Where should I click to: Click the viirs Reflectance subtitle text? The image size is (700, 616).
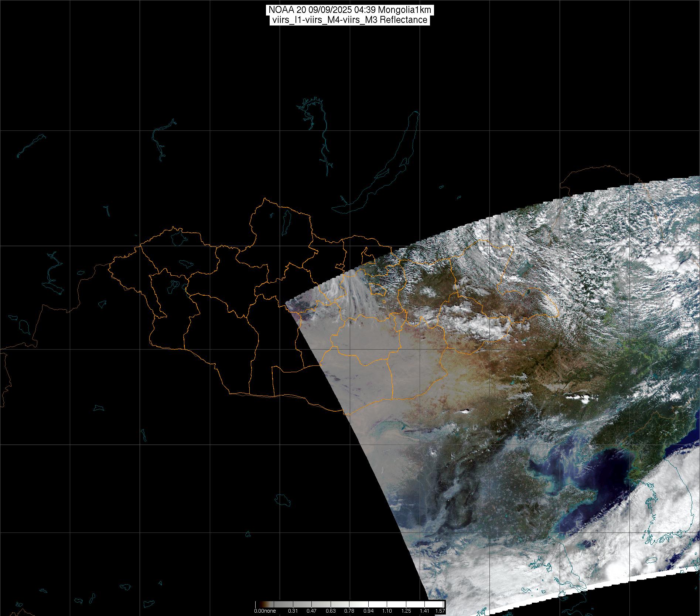[349, 20]
